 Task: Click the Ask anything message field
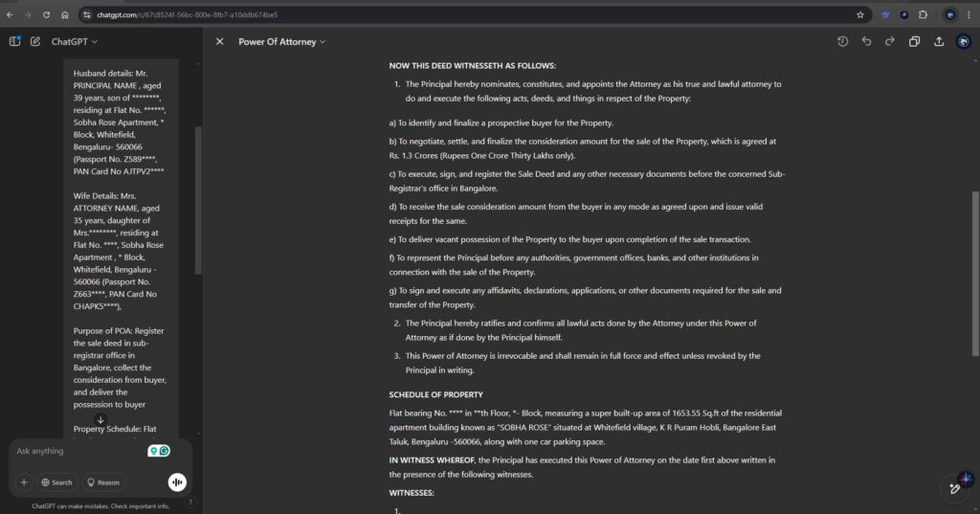[x=77, y=451]
